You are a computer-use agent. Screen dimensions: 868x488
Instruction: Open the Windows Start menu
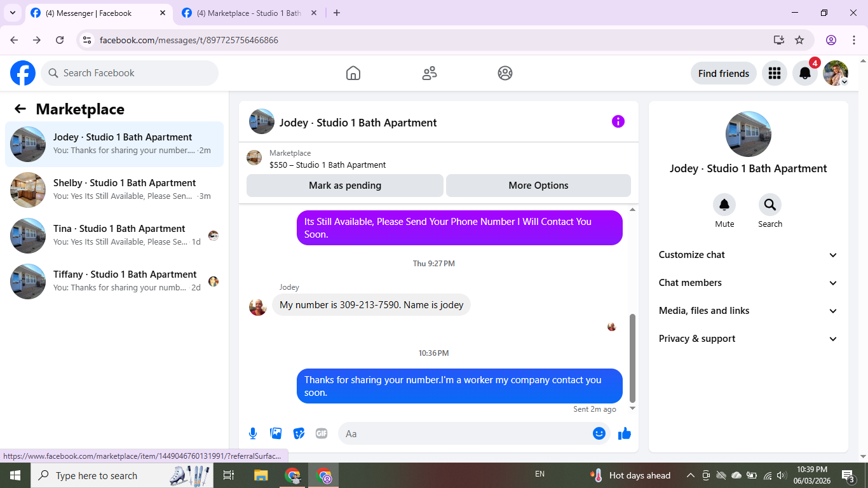coord(15,475)
